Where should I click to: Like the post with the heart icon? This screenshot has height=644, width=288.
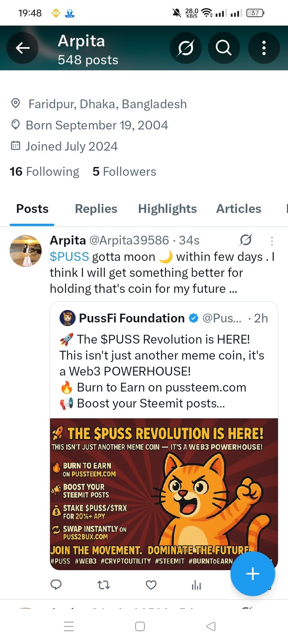tap(151, 585)
